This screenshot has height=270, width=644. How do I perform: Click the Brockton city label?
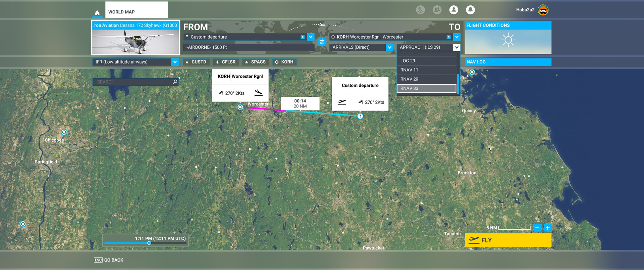[x=467, y=173]
